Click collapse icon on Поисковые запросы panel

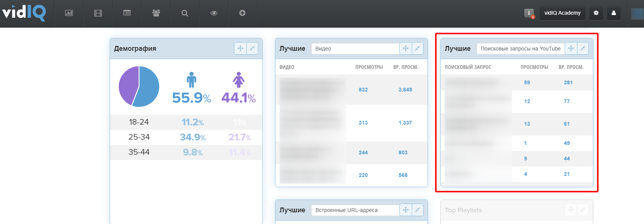[583, 48]
